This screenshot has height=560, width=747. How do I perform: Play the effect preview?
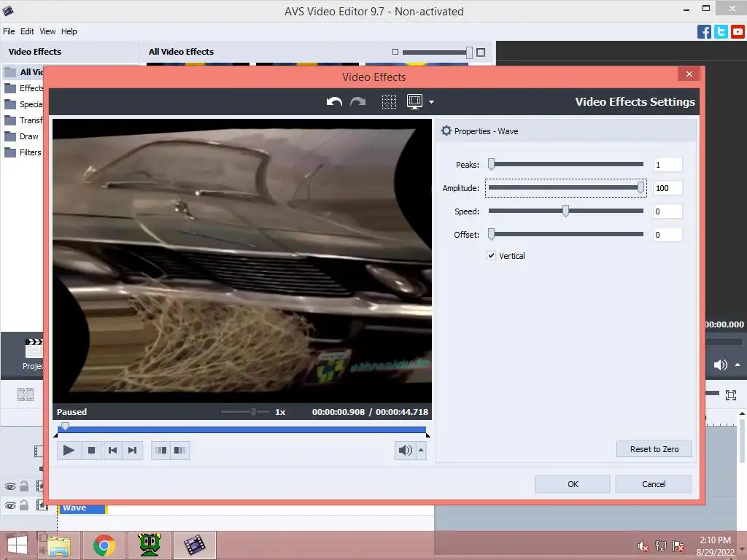click(x=69, y=450)
